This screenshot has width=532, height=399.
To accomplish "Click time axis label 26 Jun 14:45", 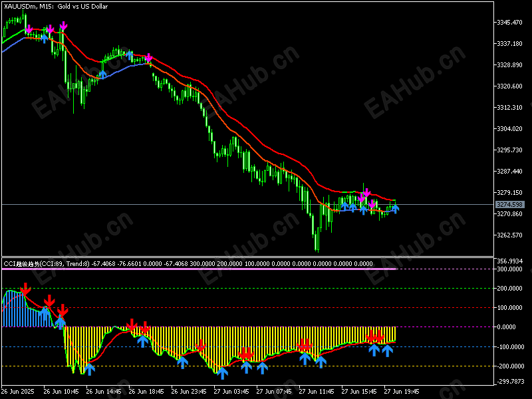I will tap(104, 391).
